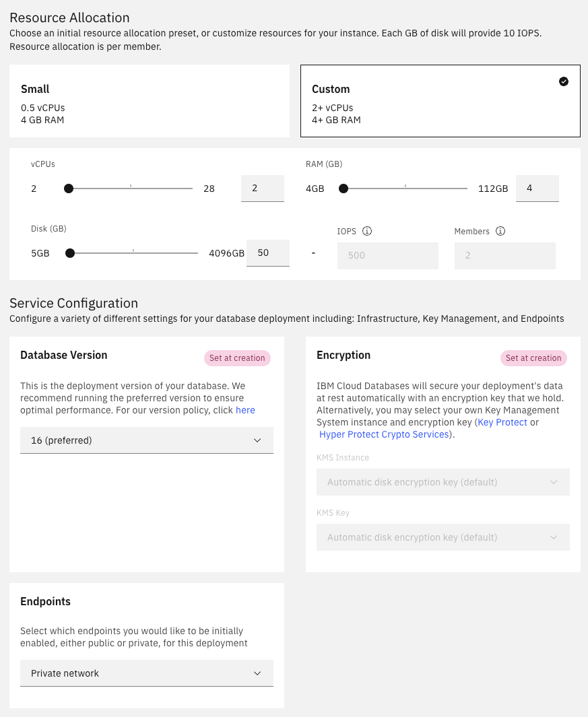Click the Members info icon

click(x=500, y=231)
